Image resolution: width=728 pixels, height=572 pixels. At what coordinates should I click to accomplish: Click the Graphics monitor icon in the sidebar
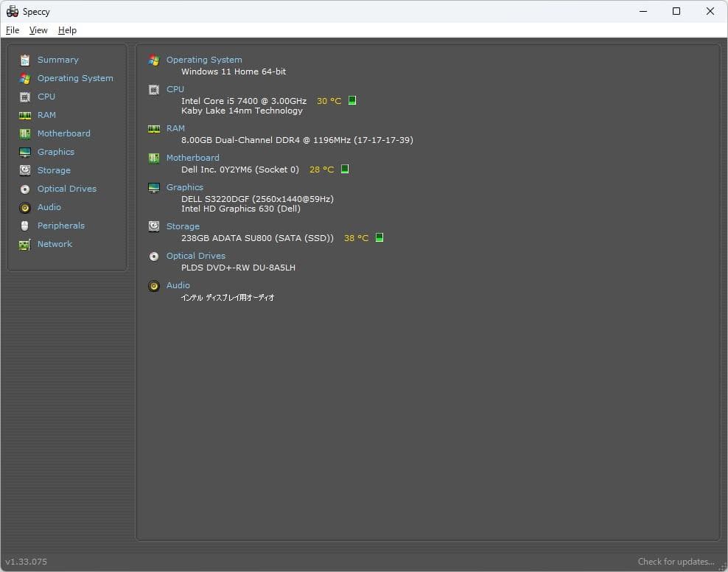coord(25,152)
